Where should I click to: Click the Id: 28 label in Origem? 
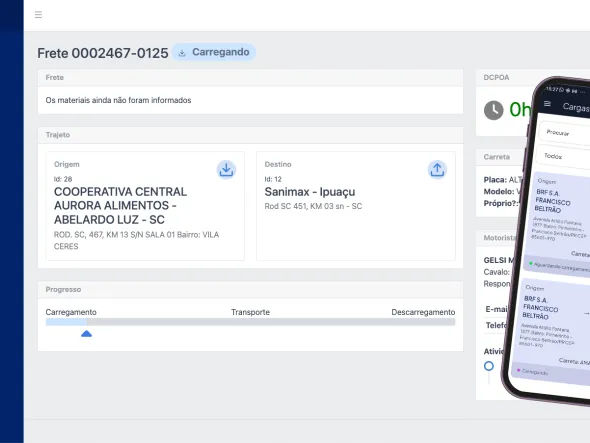[x=63, y=179]
